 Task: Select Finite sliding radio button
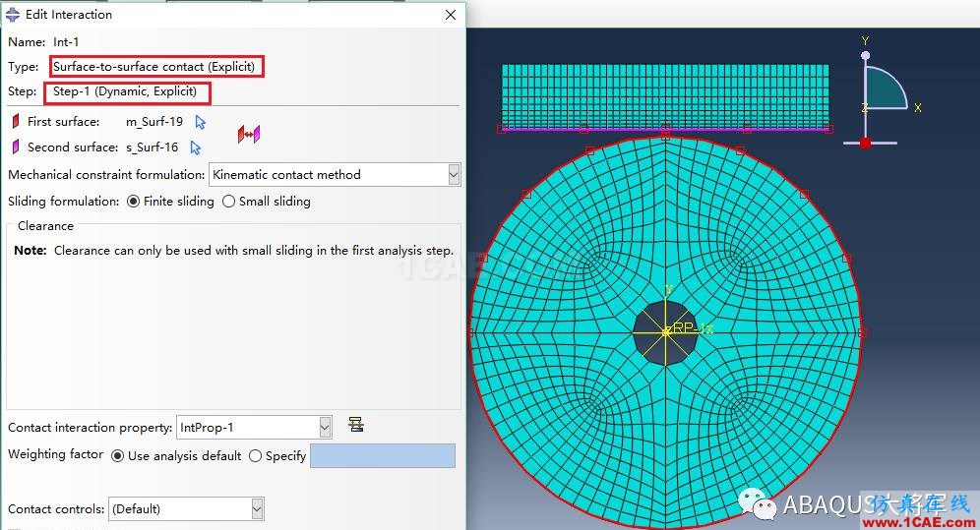pyautogui.click(x=133, y=201)
